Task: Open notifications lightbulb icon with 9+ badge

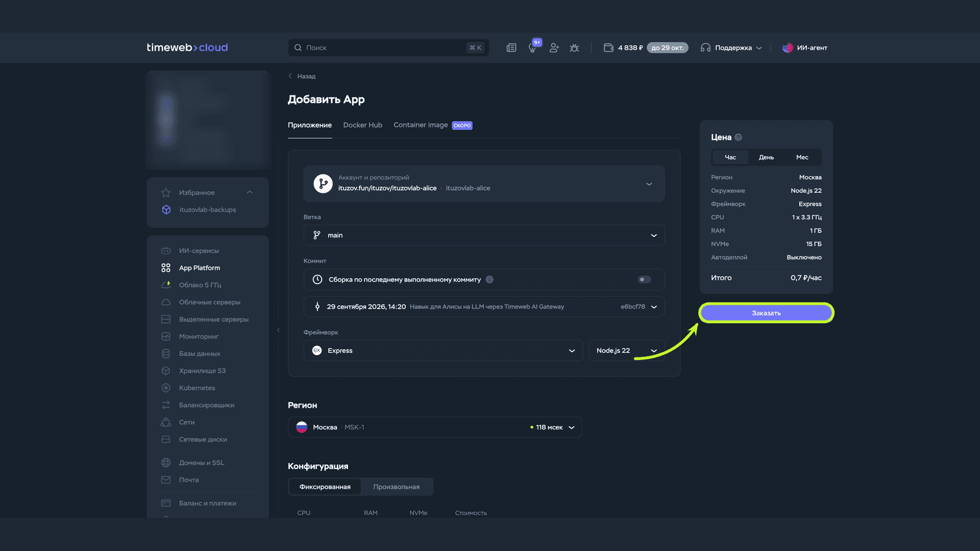Action: 533,47
